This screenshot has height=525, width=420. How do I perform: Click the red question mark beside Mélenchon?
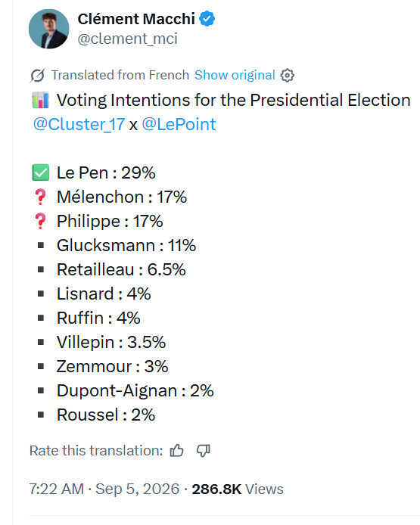pos(41,197)
